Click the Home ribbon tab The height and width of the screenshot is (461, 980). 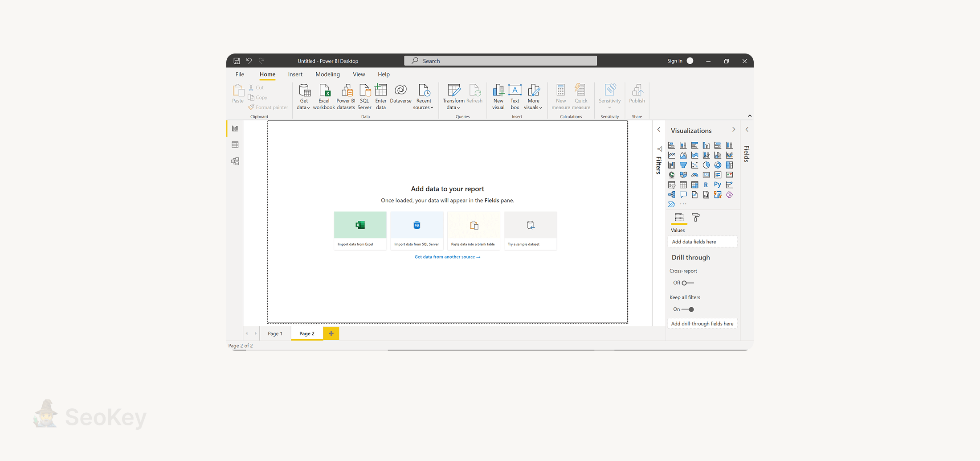[267, 74]
